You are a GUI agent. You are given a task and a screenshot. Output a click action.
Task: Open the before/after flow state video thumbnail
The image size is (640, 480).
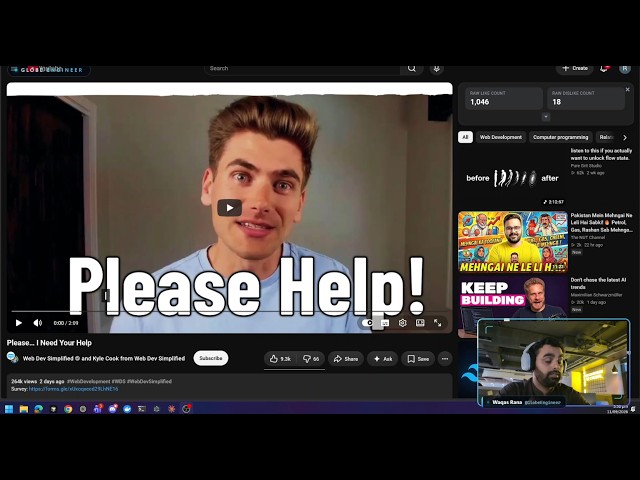(513, 177)
